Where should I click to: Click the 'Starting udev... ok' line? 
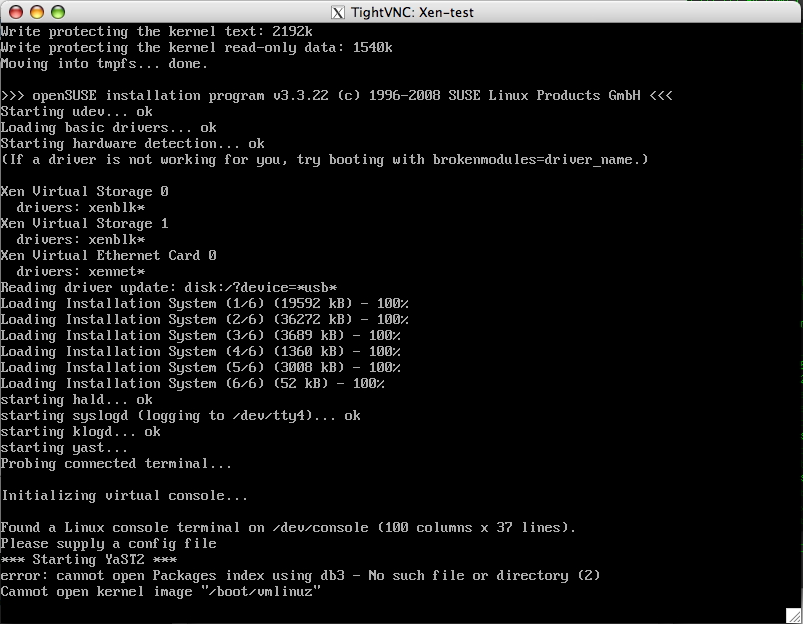76,112
